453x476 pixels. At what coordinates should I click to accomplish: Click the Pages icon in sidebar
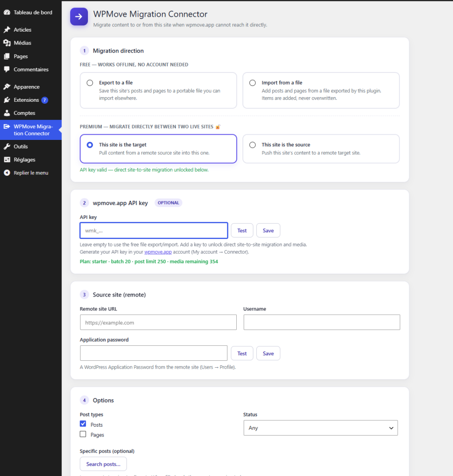[7, 56]
